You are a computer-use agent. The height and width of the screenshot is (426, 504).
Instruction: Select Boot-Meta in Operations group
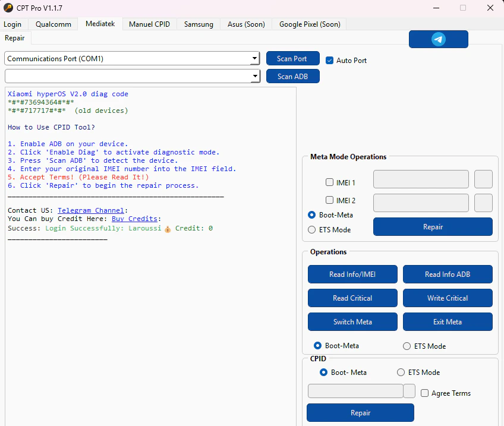point(317,346)
